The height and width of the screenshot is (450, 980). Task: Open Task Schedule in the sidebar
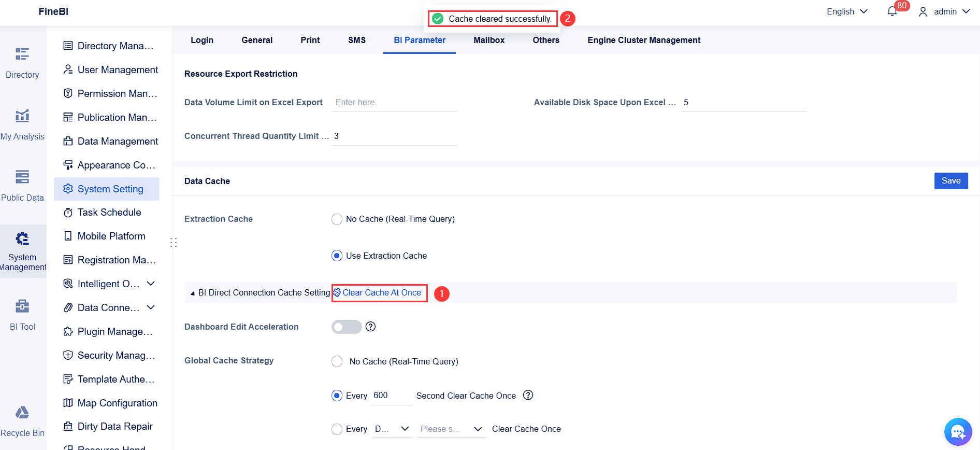(107, 212)
